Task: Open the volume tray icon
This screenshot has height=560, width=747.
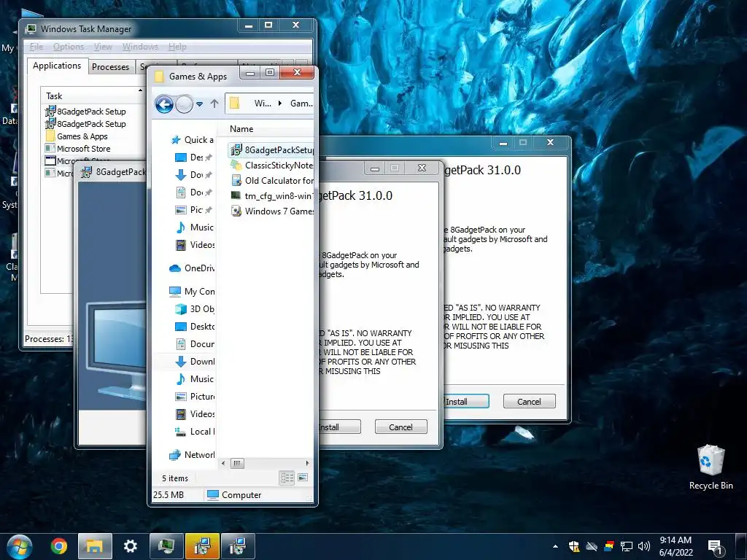Action: point(644,546)
